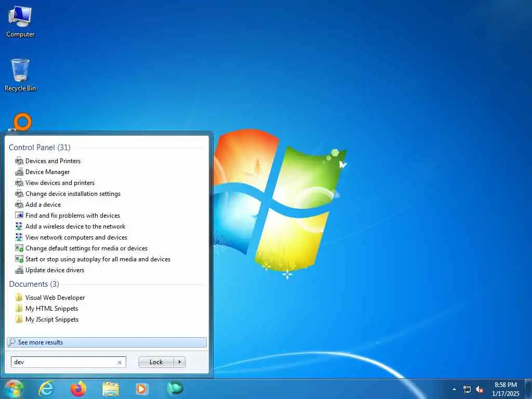This screenshot has width=532, height=399.
Task: Click the Windows Start orb
Action: 13,389
